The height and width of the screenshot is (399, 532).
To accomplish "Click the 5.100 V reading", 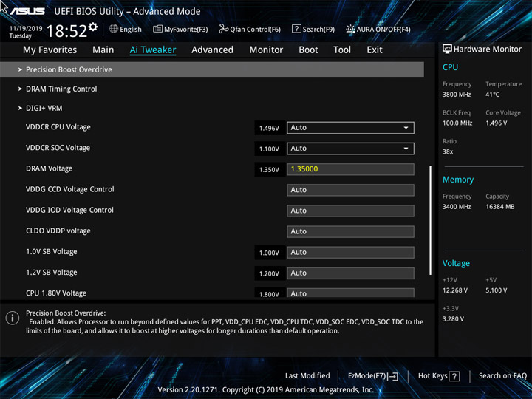I will pos(496,290).
